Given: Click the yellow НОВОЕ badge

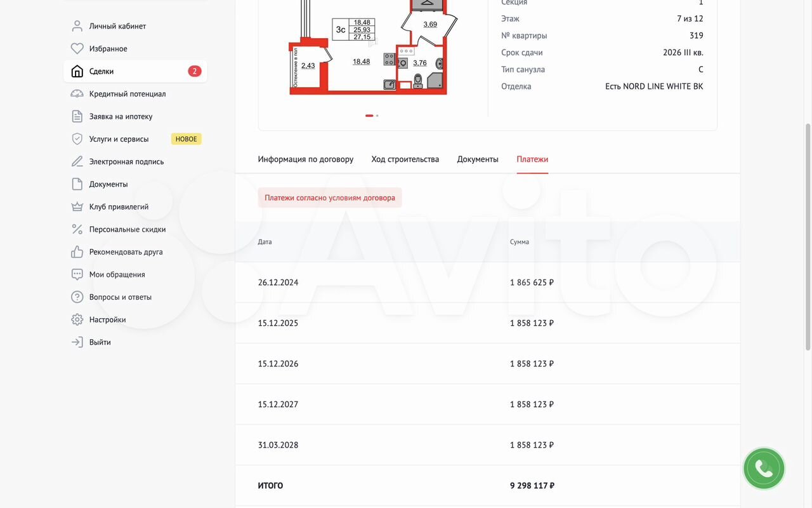Looking at the screenshot, I should click(x=186, y=139).
